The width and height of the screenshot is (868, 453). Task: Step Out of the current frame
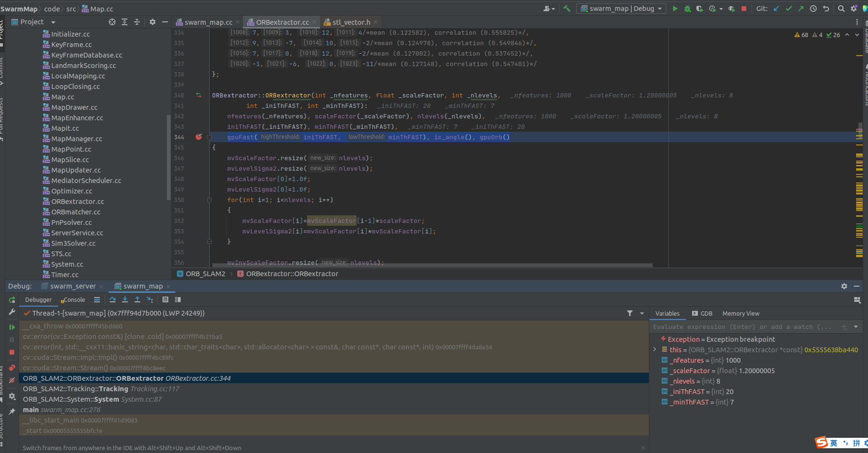coord(137,299)
